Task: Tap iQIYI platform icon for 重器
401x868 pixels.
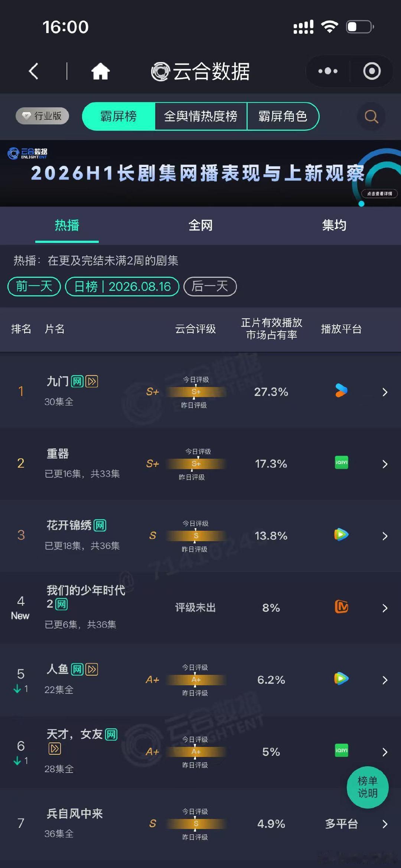Action: (x=341, y=462)
